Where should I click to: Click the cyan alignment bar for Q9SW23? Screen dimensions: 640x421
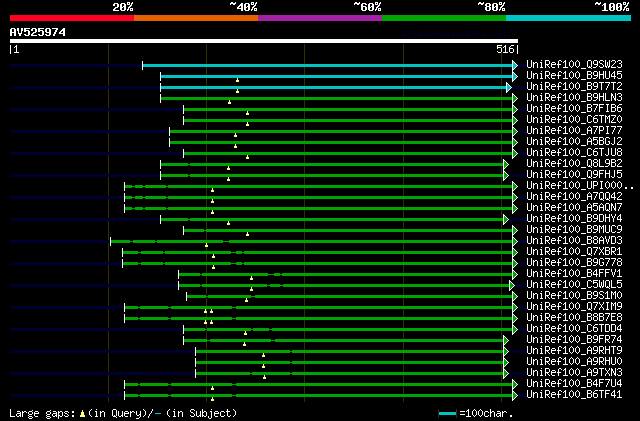[328, 65]
